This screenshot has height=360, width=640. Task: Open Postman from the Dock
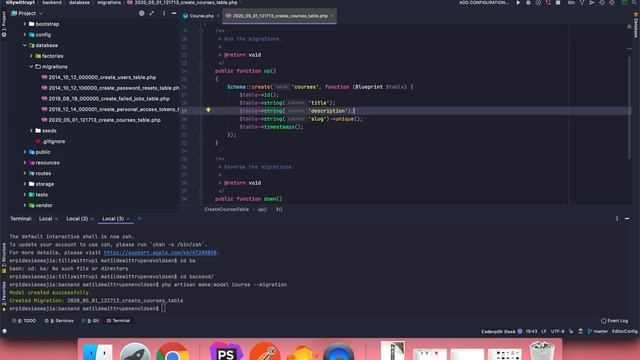pos(265,352)
